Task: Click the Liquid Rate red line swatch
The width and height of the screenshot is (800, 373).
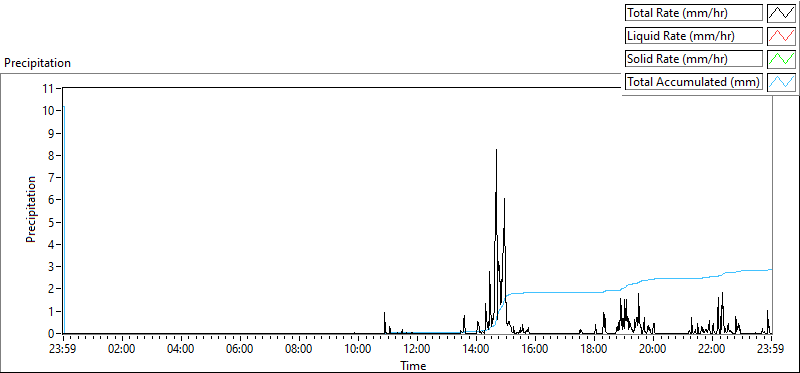Action: 782,36
